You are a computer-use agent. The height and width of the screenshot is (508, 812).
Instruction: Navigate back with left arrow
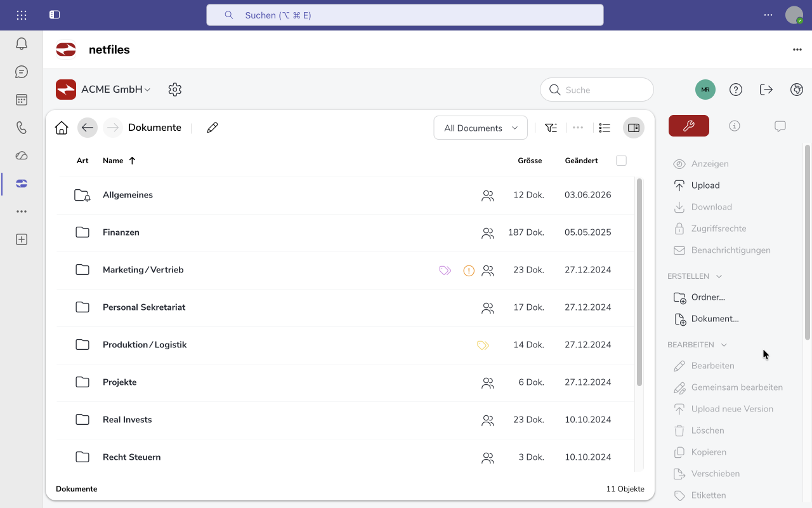(88, 128)
